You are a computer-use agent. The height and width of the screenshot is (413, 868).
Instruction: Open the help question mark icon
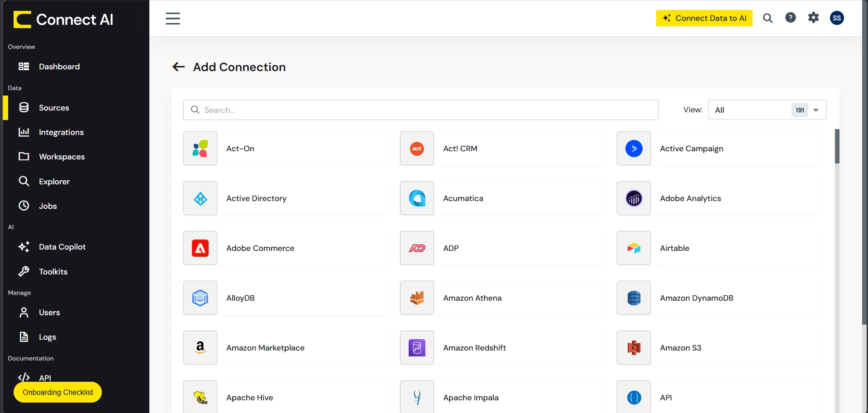791,18
